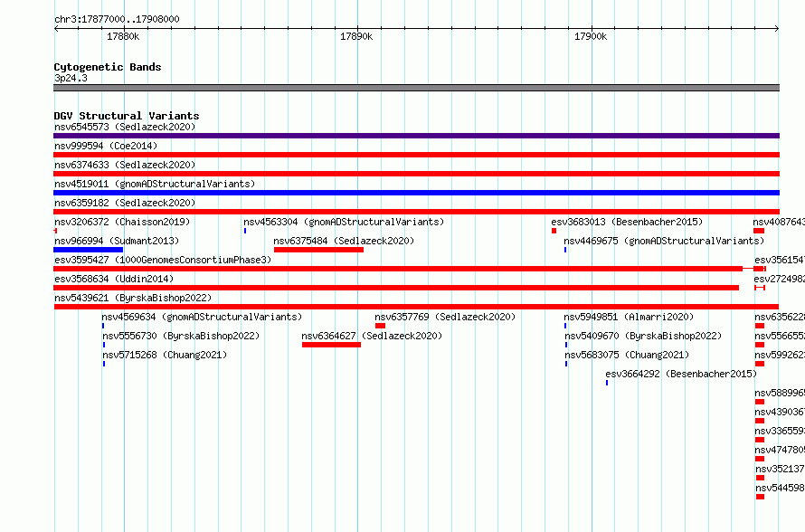Open nsv6359182 (Sedlazeck2020) label
The width and height of the screenshot is (805, 532).
tap(125, 203)
